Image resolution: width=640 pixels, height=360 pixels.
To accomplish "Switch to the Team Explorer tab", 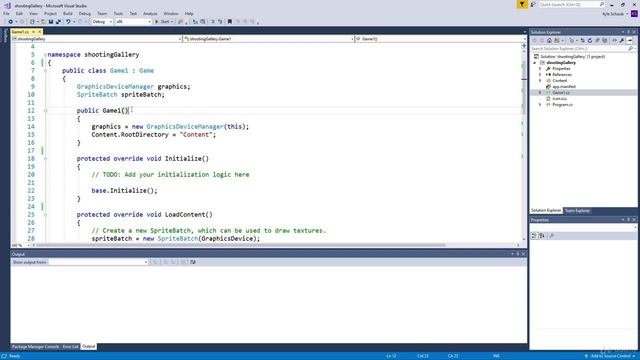I will [x=577, y=211].
